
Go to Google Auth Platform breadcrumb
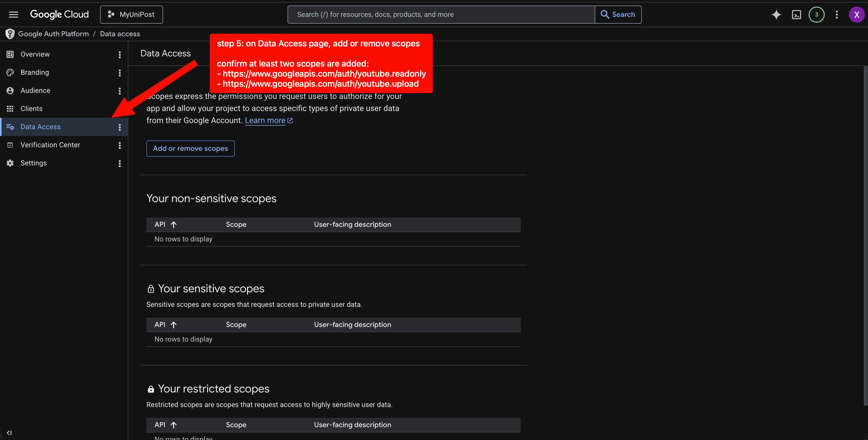[53, 34]
